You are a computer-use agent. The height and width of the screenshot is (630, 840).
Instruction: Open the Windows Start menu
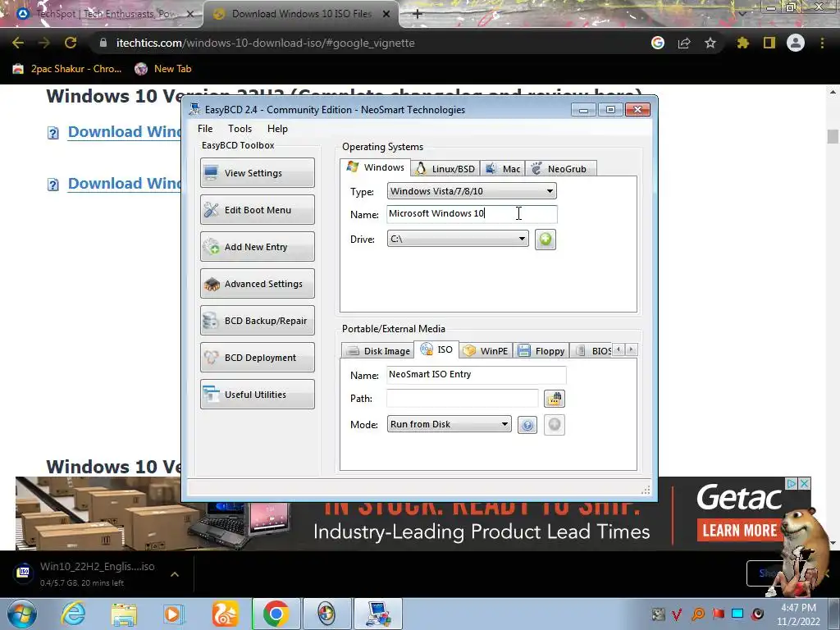pyautogui.click(x=21, y=614)
